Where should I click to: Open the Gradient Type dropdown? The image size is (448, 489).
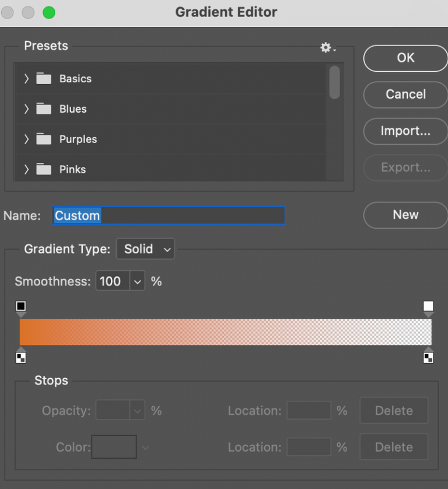(145, 249)
